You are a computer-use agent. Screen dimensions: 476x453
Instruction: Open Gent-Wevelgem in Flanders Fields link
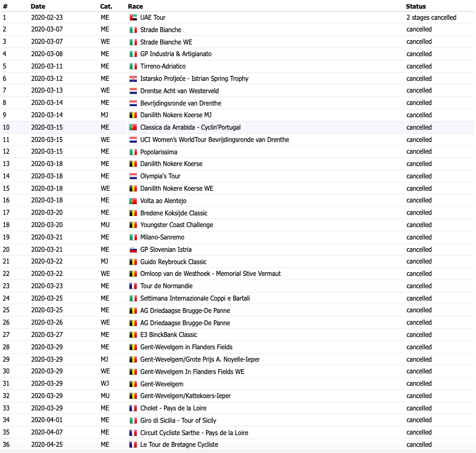tap(186, 347)
